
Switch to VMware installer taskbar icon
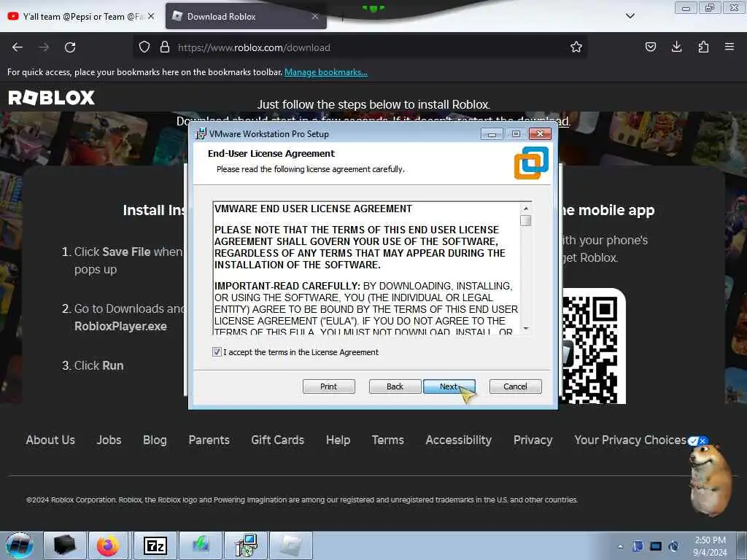click(x=247, y=545)
